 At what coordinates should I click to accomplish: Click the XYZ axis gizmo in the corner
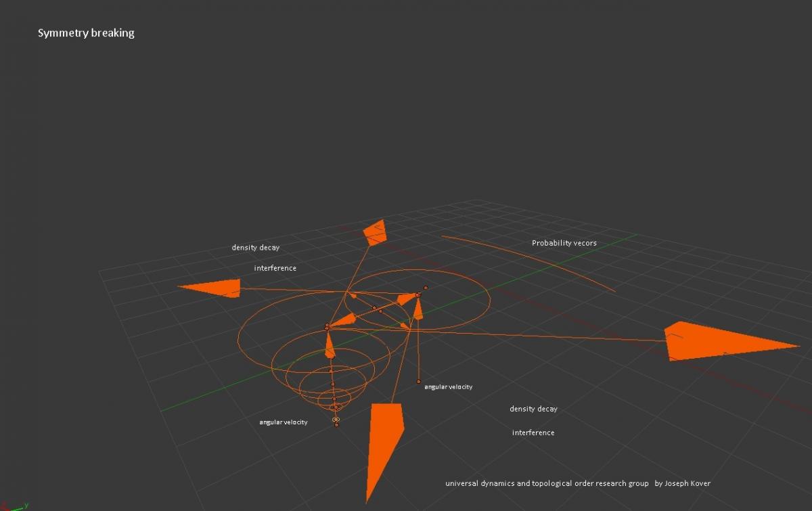12,505
